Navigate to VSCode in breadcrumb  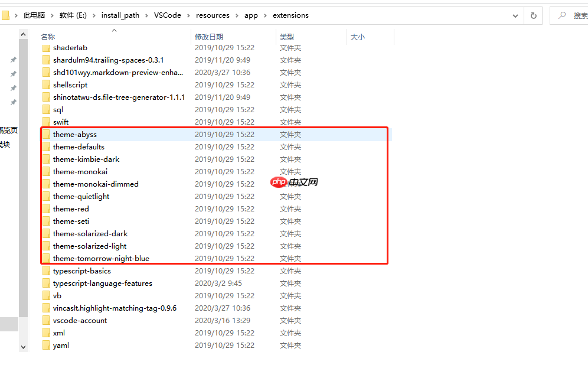tap(167, 15)
